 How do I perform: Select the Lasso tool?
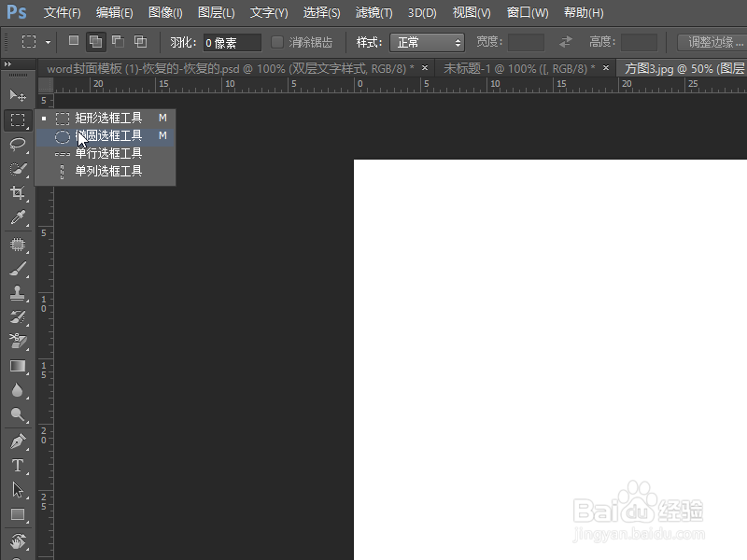[x=18, y=144]
